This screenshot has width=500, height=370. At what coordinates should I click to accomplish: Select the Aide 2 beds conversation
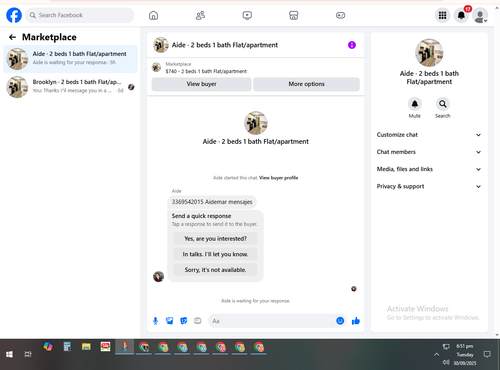click(x=70, y=59)
